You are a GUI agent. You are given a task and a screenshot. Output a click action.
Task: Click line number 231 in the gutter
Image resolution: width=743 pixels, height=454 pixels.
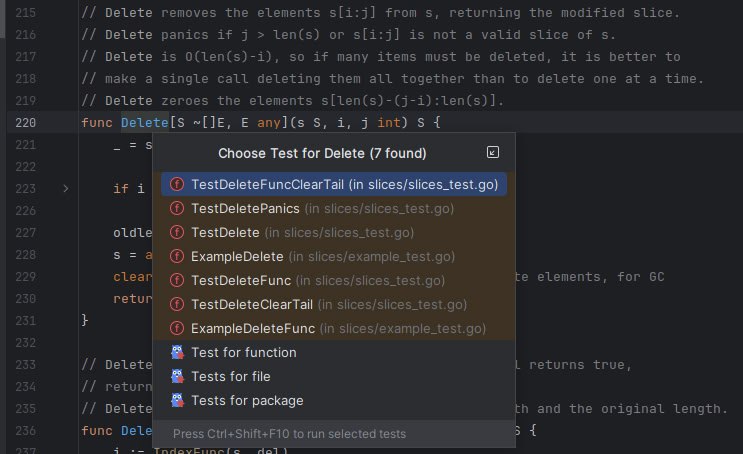pyautogui.click(x=26, y=321)
